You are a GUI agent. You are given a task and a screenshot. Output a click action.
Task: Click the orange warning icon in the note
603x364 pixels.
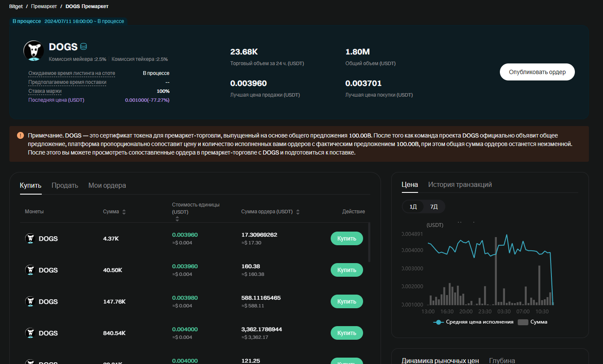20,135
